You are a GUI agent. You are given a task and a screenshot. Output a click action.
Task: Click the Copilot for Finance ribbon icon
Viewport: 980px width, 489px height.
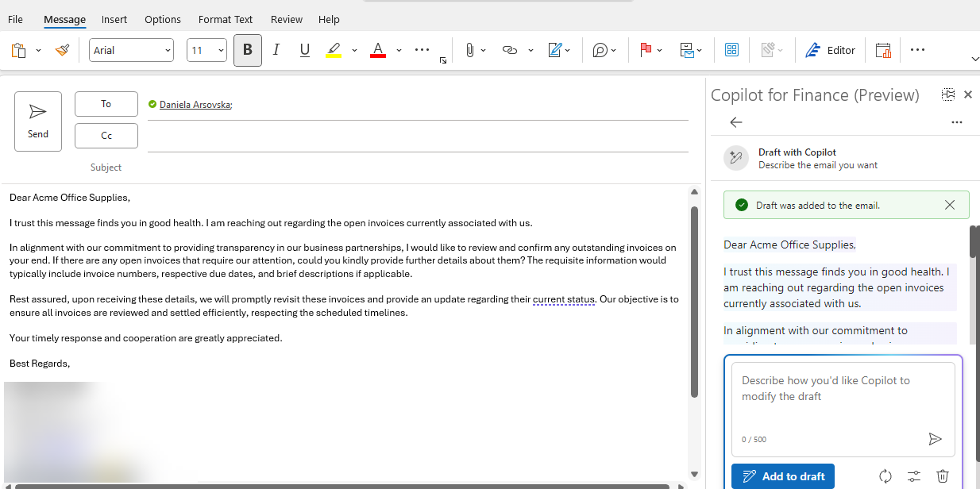883,50
